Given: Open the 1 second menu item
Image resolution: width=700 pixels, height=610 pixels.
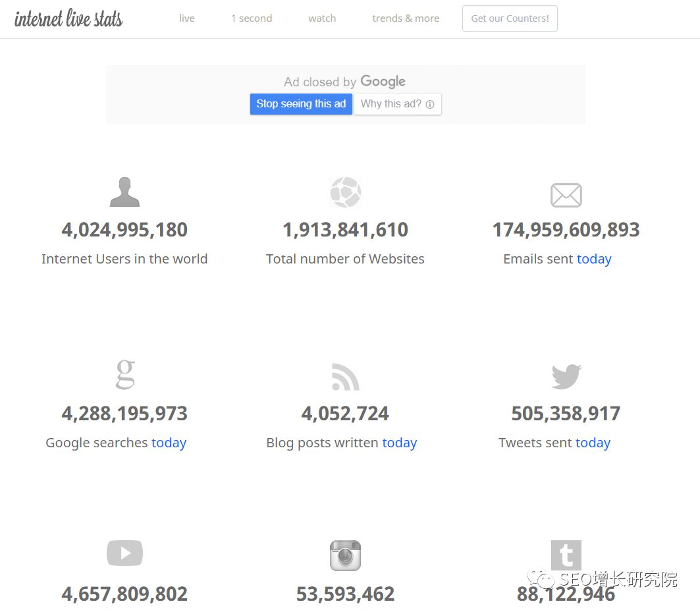Looking at the screenshot, I should coord(252,18).
